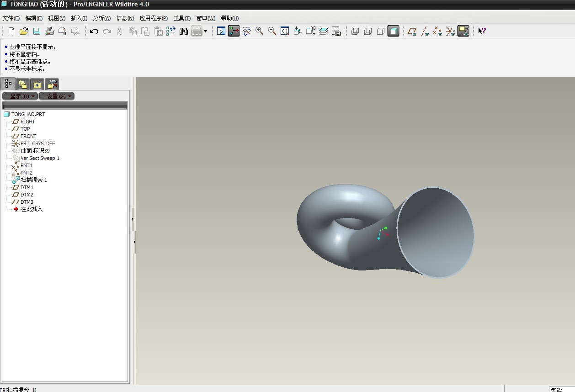575x392 pixels.
Task: Switch to the folder browser tab
Action: (x=23, y=84)
